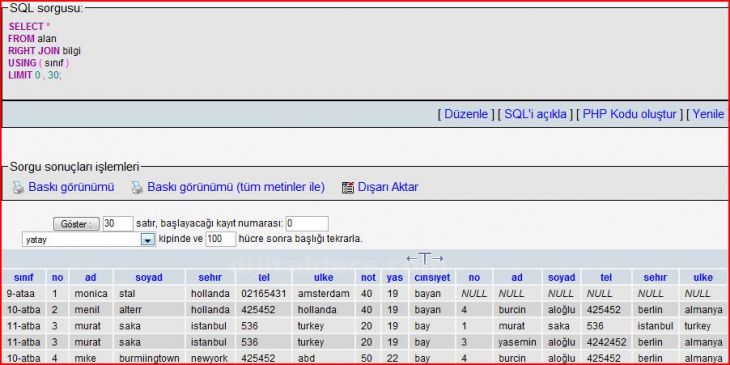Sort by the yas column header
Image resolution: width=730 pixels, height=365 pixels.
(395, 277)
